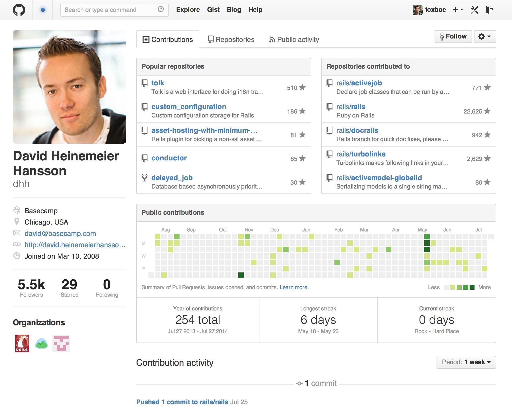This screenshot has width=512, height=420.
Task: Click the darkest green legend square
Action: [472, 287]
